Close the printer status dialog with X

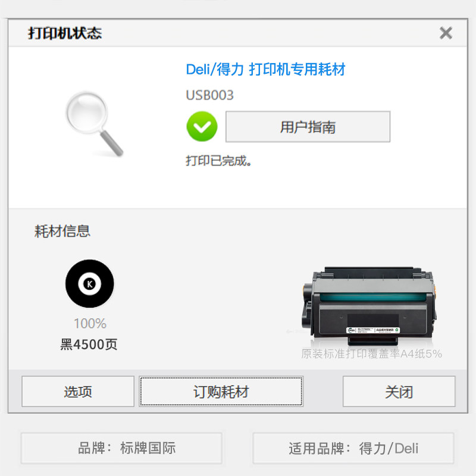coord(446,33)
